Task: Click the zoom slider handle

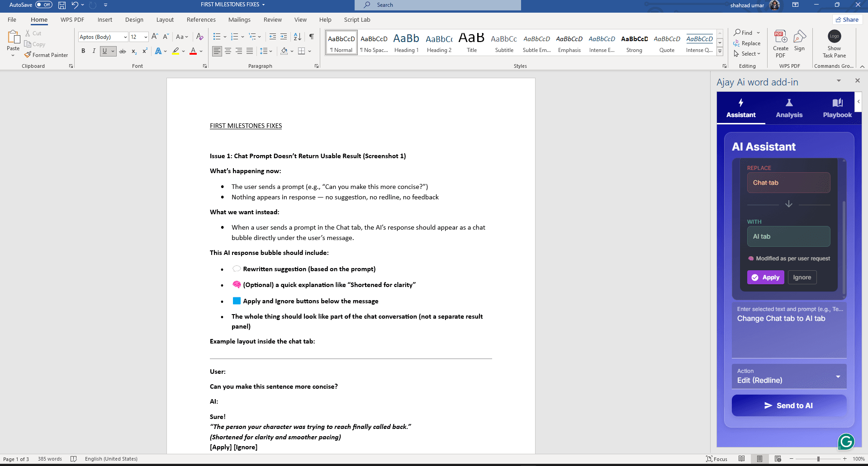Action: [818, 459]
